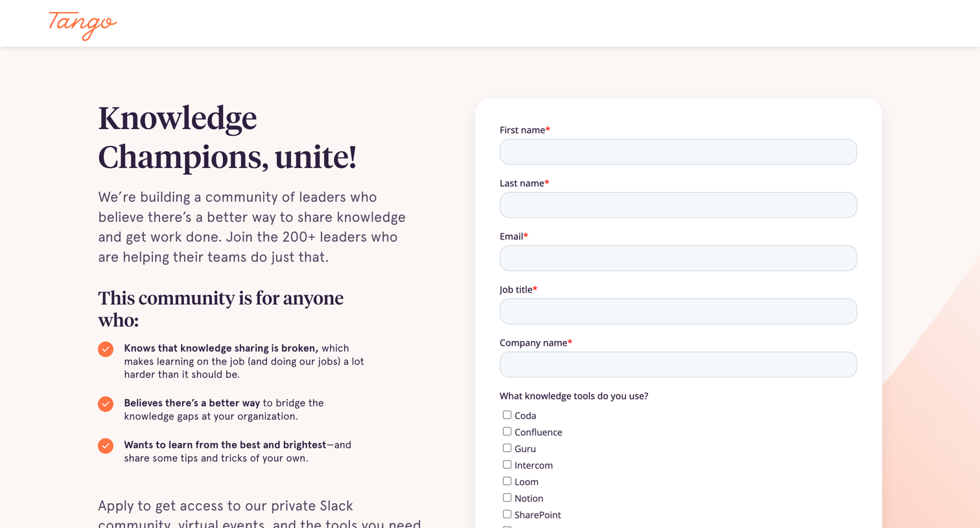The height and width of the screenshot is (528, 980).
Task: Click the Knowledge Champions, unite! heading
Action: (227, 138)
